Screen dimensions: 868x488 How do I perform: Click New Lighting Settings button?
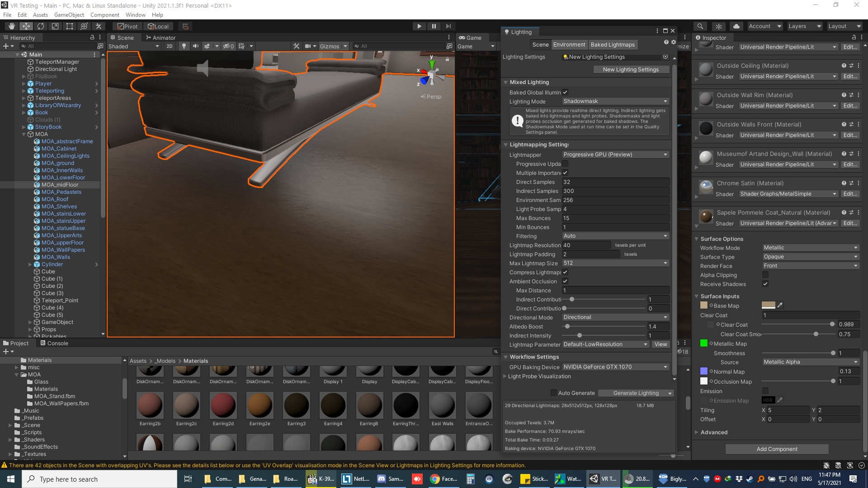tap(631, 70)
